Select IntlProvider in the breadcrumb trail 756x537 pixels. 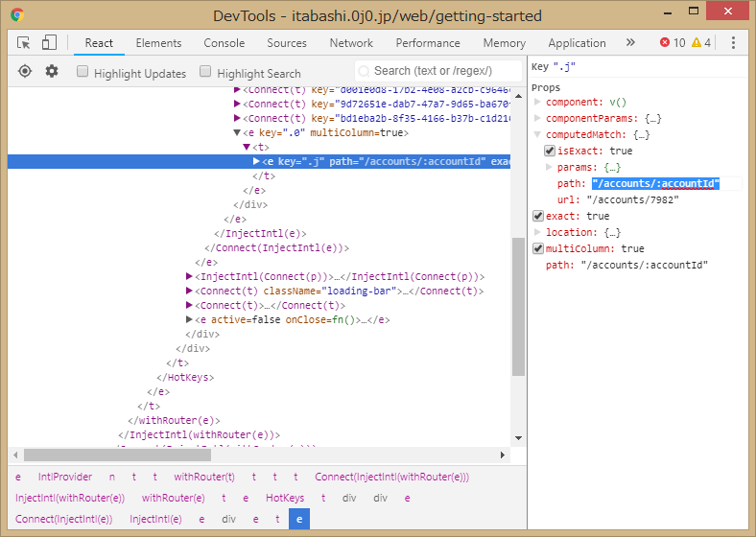pos(62,477)
